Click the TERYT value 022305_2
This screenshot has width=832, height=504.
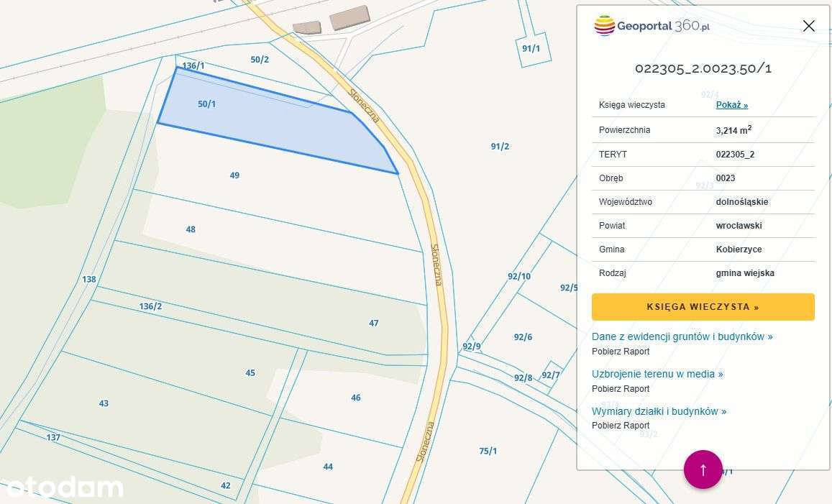[735, 155]
